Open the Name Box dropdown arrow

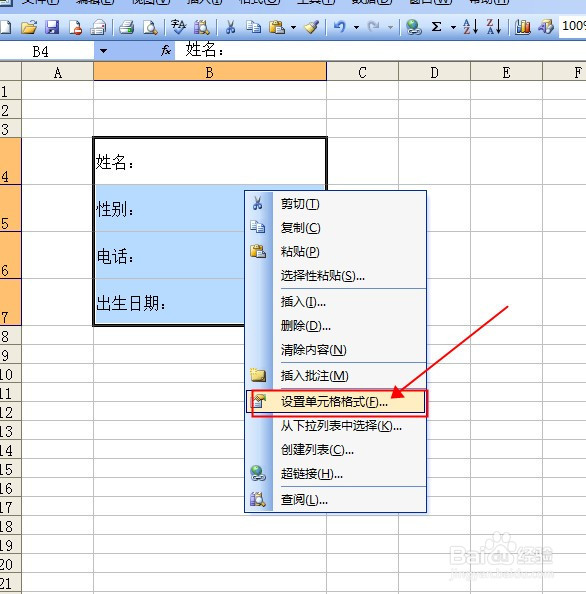103,51
